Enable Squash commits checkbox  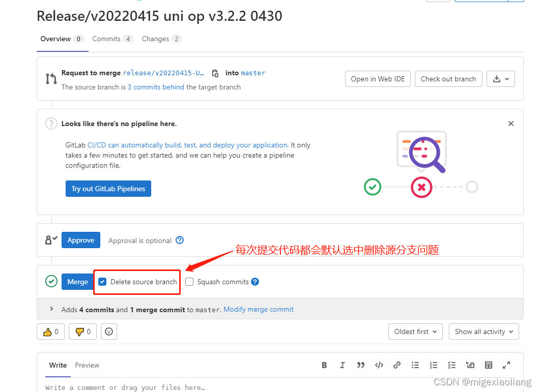pyautogui.click(x=189, y=282)
